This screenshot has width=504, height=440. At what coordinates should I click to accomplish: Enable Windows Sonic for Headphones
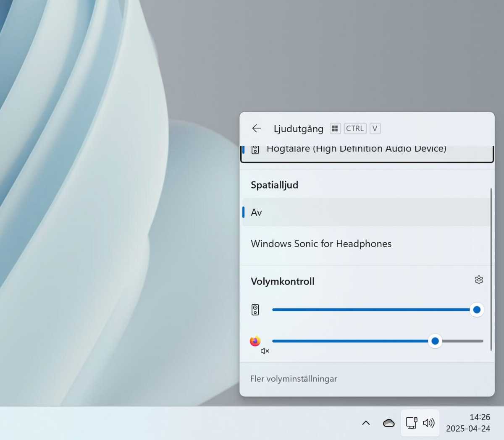(321, 244)
